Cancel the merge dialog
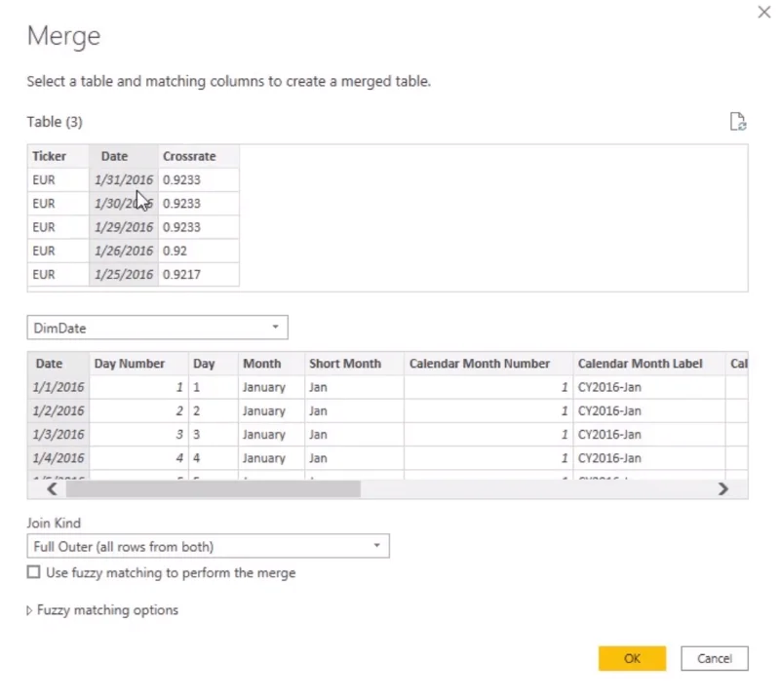This screenshot has width=780, height=700. pos(715,658)
